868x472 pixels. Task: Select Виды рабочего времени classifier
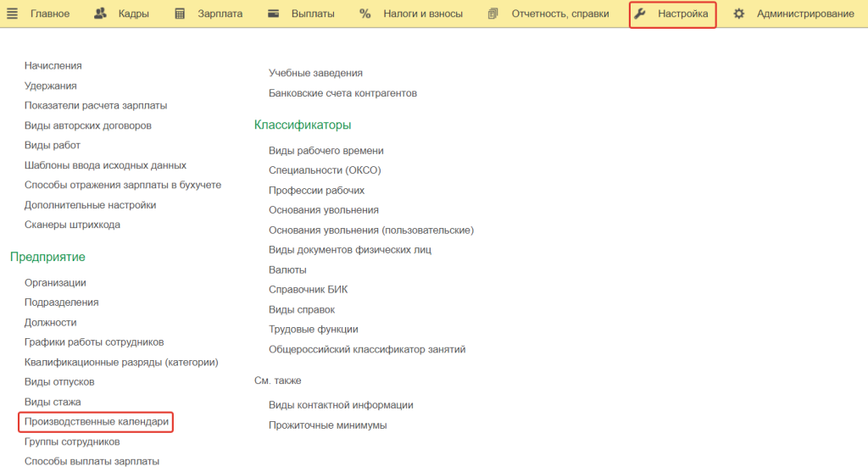coord(325,150)
